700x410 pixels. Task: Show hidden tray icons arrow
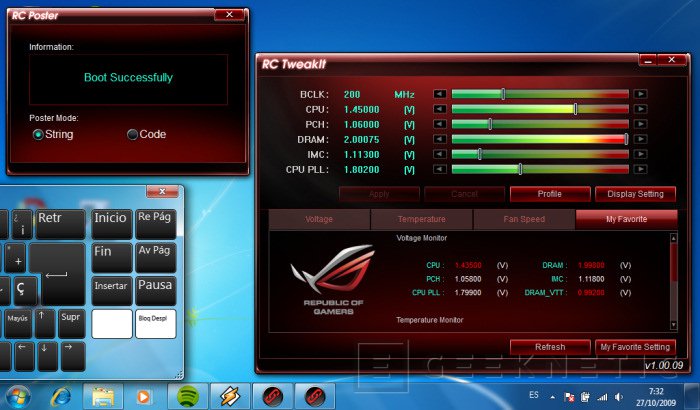click(x=553, y=397)
